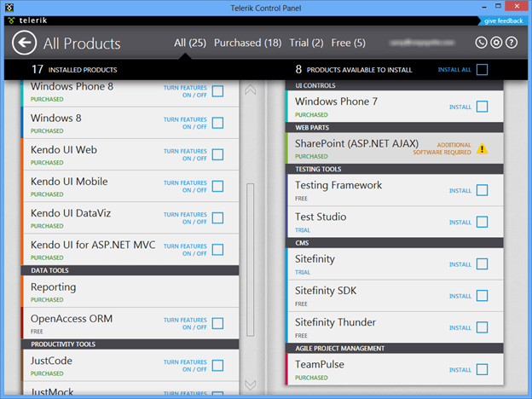Toggle OpenAccess ORM features checkbox

217,323
